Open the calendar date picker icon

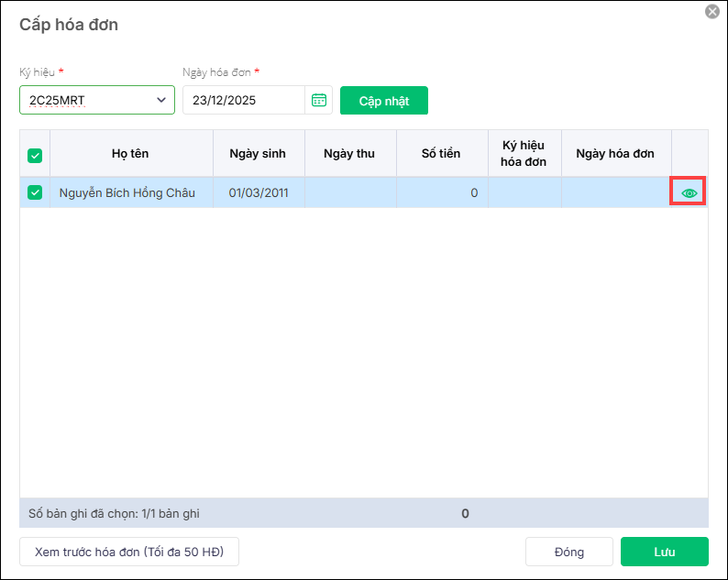coord(319,100)
